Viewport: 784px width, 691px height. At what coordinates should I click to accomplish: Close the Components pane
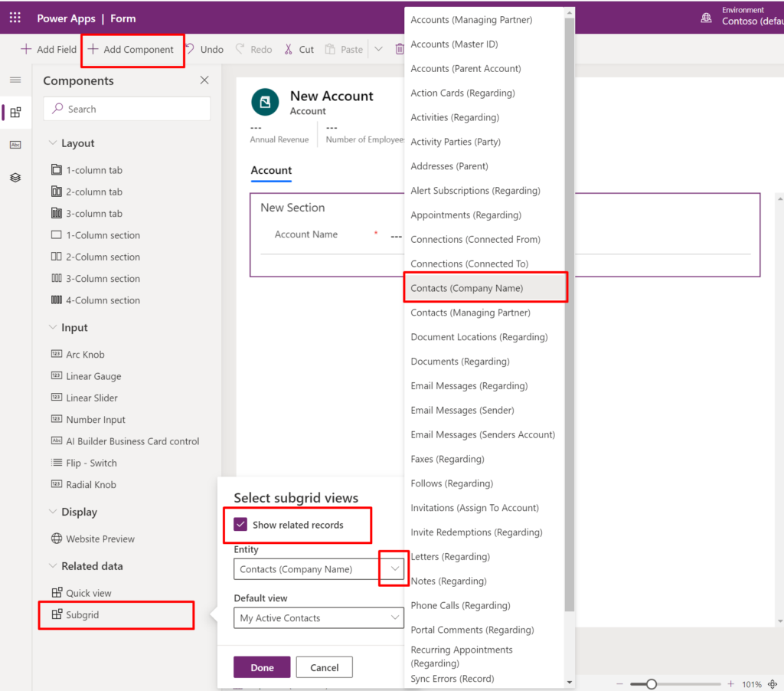[x=204, y=80]
